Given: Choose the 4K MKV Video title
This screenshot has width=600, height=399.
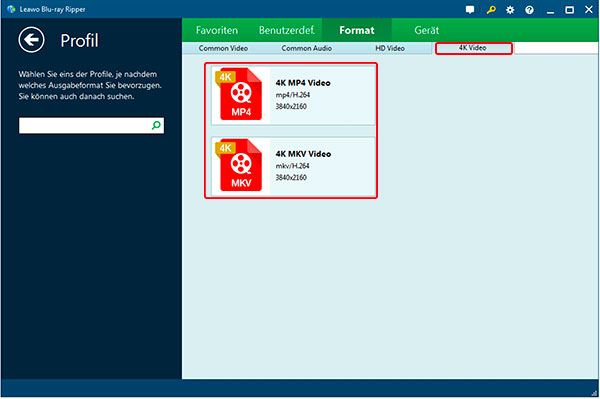Looking at the screenshot, I should (x=303, y=154).
